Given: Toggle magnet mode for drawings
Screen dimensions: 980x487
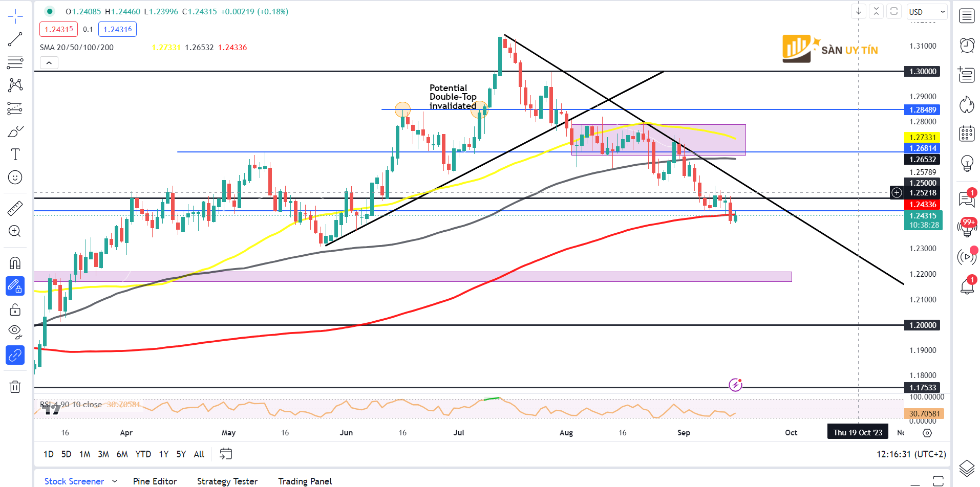Looking at the screenshot, I should point(15,263).
